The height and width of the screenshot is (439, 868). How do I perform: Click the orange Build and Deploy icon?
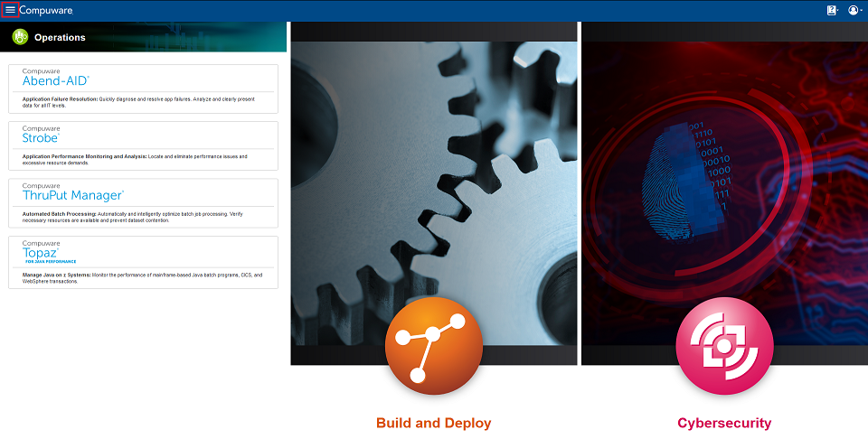click(x=433, y=346)
